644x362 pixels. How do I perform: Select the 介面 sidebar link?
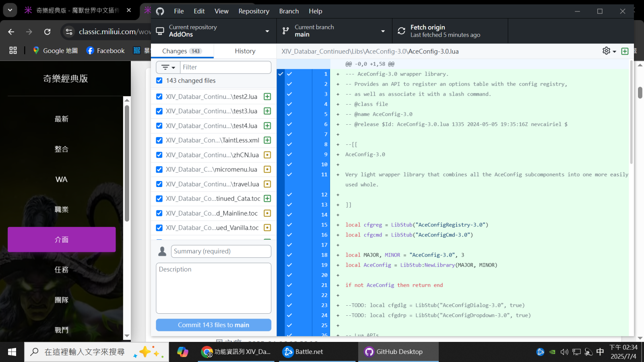(62, 240)
